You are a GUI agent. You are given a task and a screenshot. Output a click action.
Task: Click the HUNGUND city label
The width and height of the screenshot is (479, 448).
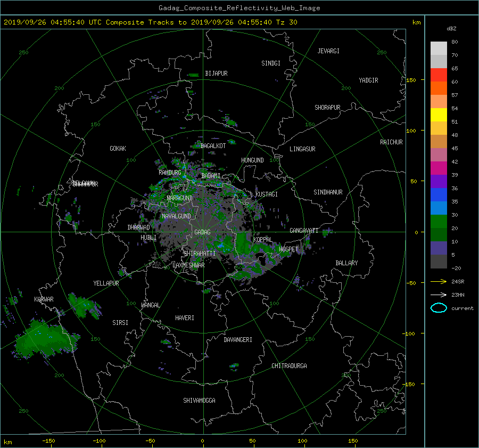(x=252, y=160)
